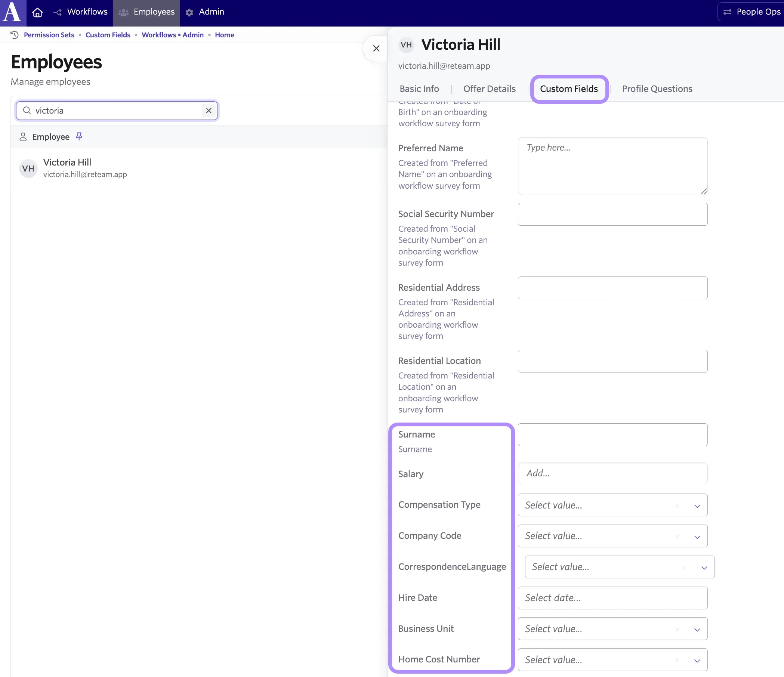
Task: Open the CorrespondenceLanguage dropdown
Action: tap(620, 567)
